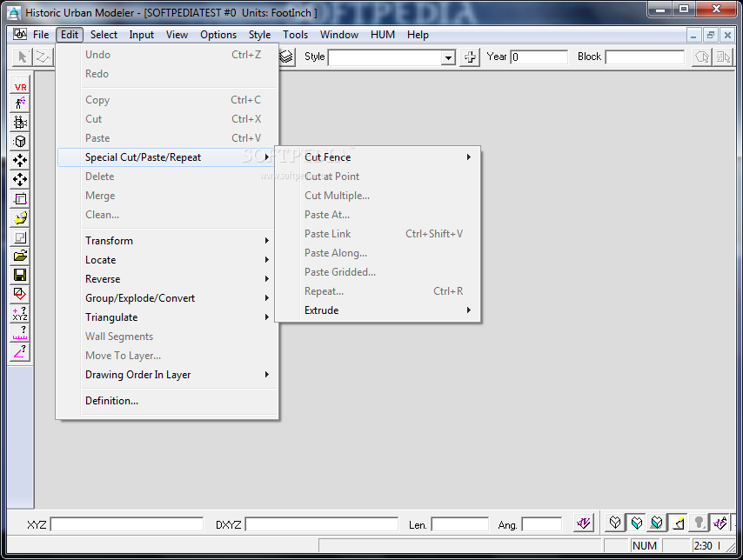The height and width of the screenshot is (560, 743).
Task: Open the HUM menu
Action: pos(383,35)
